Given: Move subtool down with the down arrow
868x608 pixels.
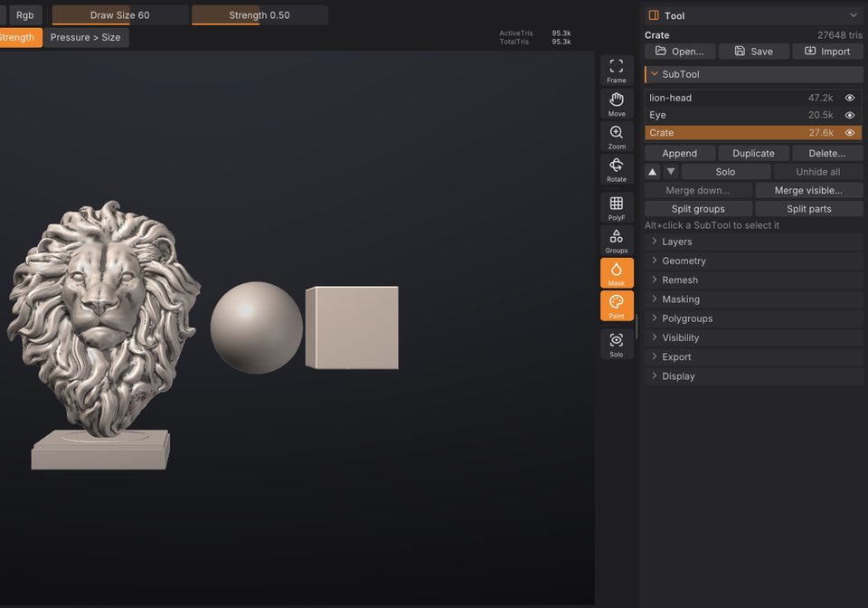Looking at the screenshot, I should (x=670, y=172).
